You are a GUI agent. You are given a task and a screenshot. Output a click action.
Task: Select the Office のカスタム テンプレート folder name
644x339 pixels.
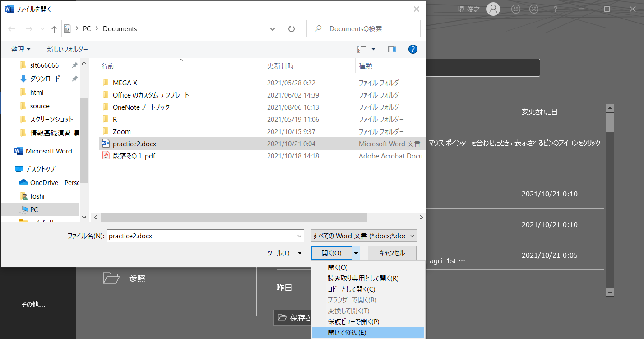coord(151,95)
